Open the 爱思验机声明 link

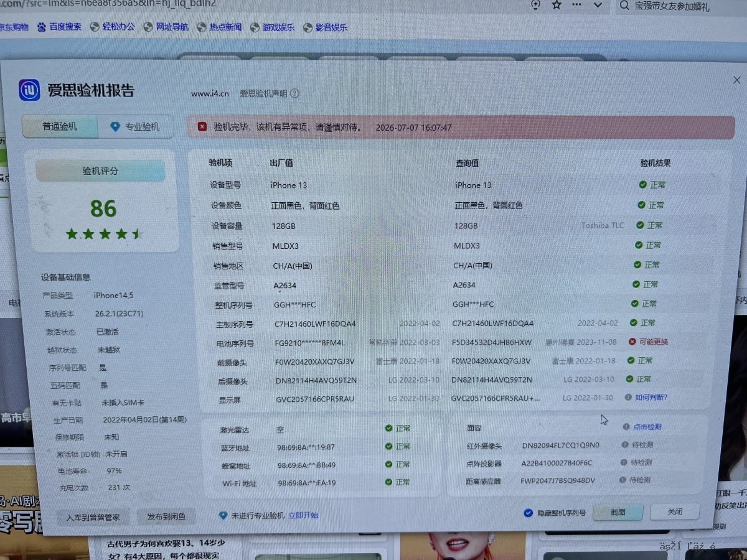click(x=263, y=93)
